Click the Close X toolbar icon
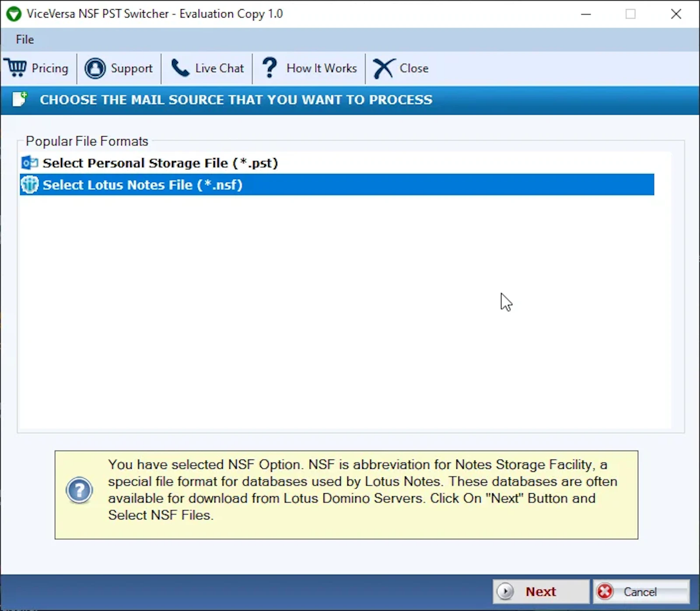Image resolution: width=700 pixels, height=611 pixels. 384,68
